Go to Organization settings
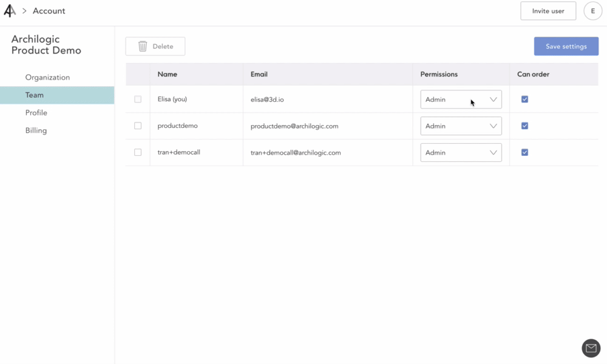 click(47, 78)
